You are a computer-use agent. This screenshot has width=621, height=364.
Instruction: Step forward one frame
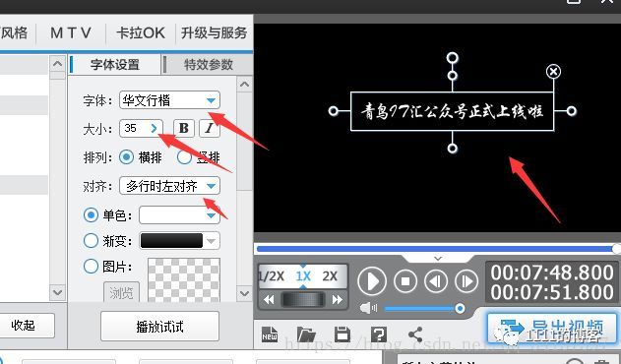point(466,281)
